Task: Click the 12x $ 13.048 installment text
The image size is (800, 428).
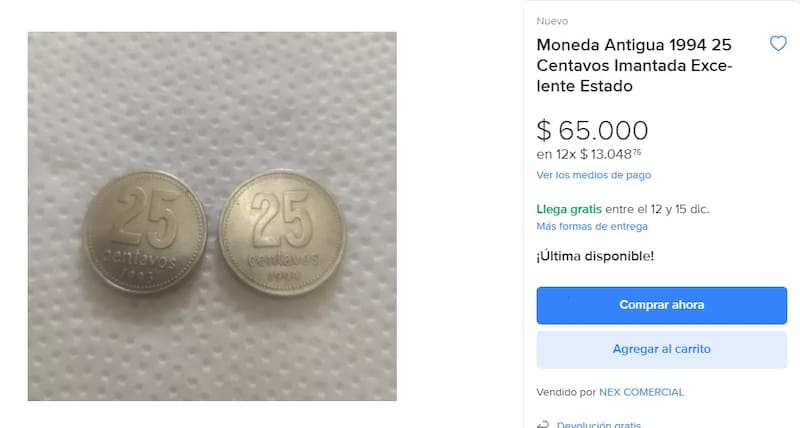Action: point(589,154)
